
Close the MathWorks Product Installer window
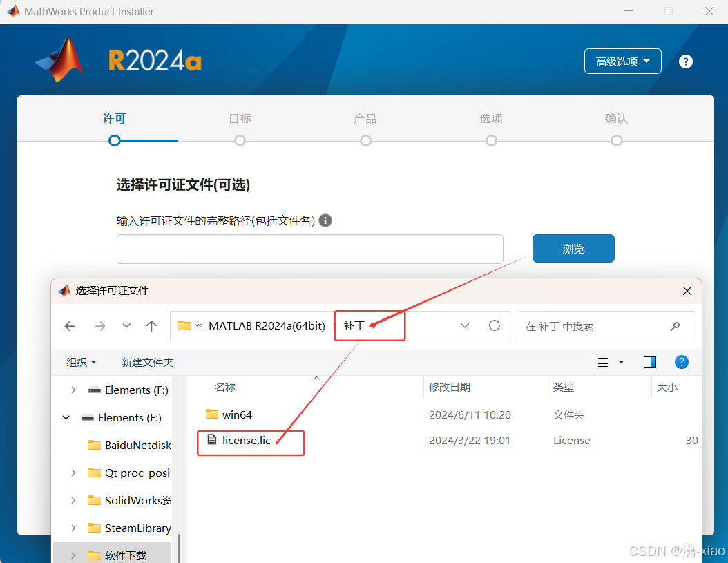709,11
